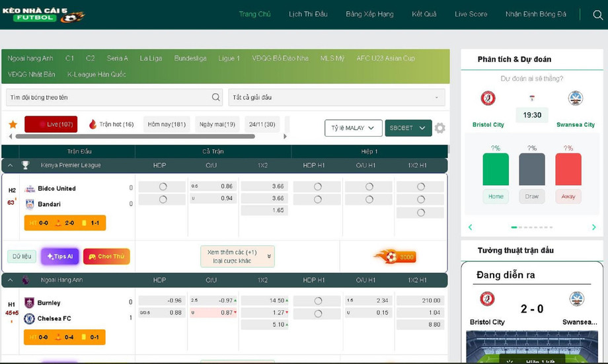Open the Lịch Thi Đấu menu item
Viewport: 608px width, 364px height.
pyautogui.click(x=308, y=15)
